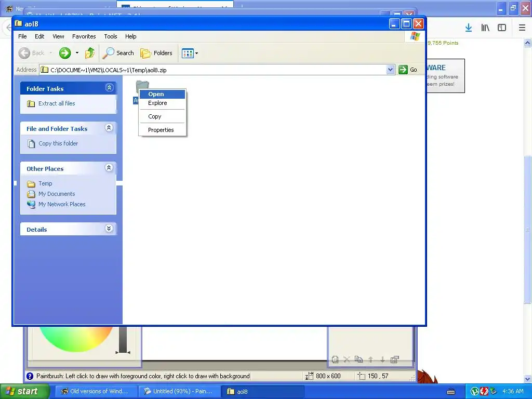Choose Copy from the context menu

[162, 116]
